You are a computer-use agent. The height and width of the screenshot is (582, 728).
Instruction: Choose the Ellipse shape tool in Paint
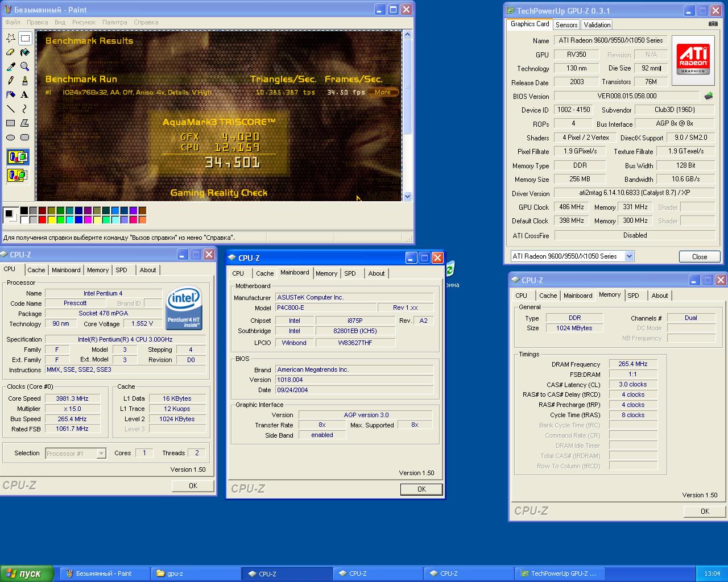tap(11, 137)
